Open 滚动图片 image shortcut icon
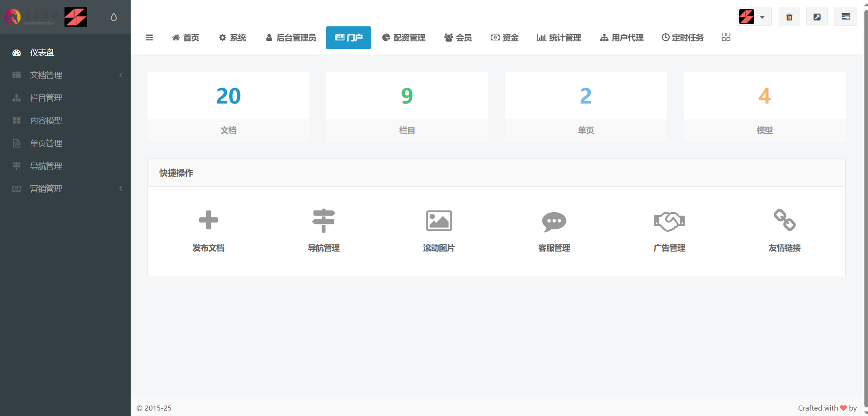 (x=439, y=221)
